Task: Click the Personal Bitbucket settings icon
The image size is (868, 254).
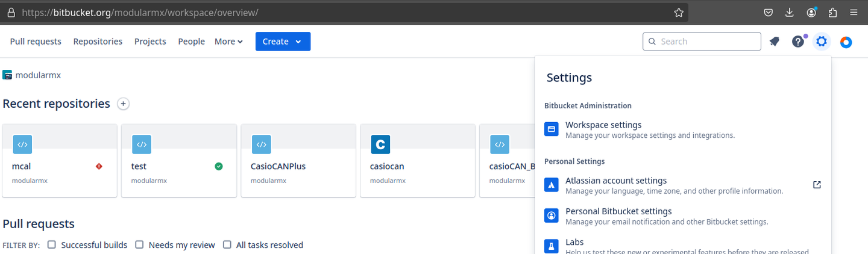Action: coord(552,215)
